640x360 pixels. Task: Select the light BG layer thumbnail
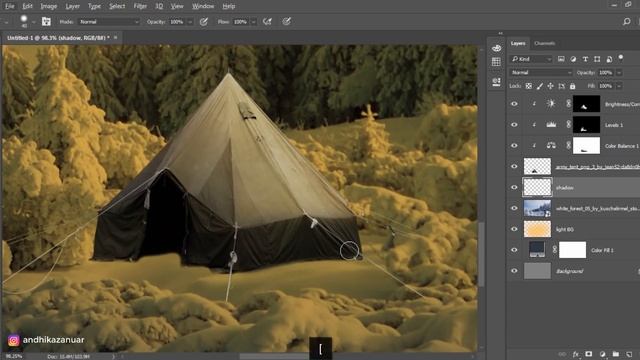(537, 229)
